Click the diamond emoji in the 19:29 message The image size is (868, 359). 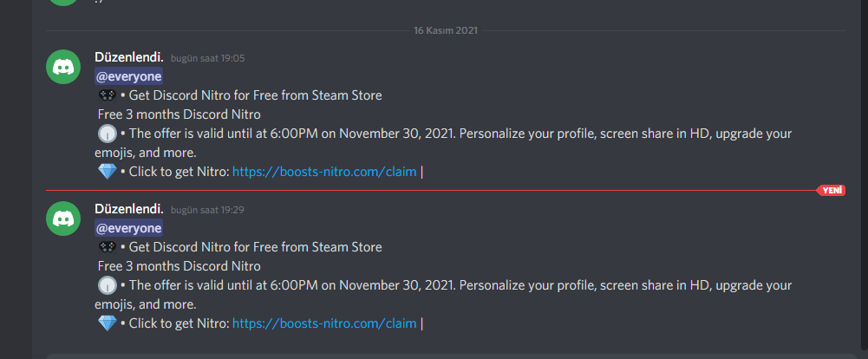tap(108, 323)
